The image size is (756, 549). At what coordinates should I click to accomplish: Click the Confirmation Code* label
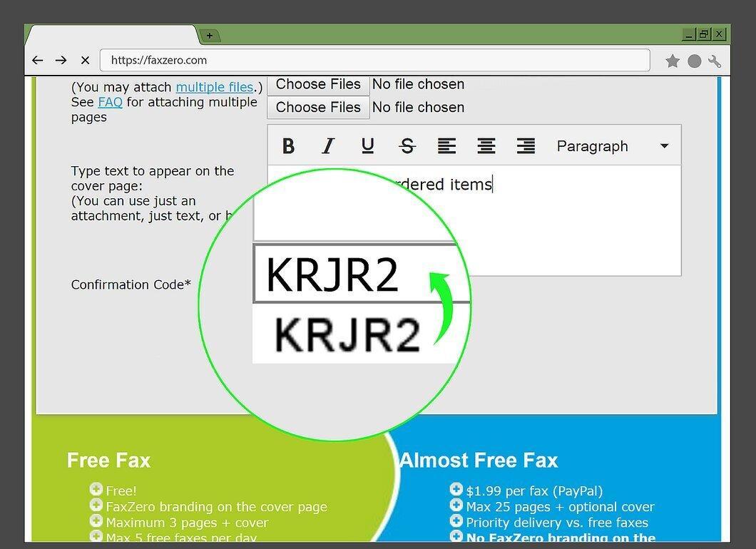[131, 285]
